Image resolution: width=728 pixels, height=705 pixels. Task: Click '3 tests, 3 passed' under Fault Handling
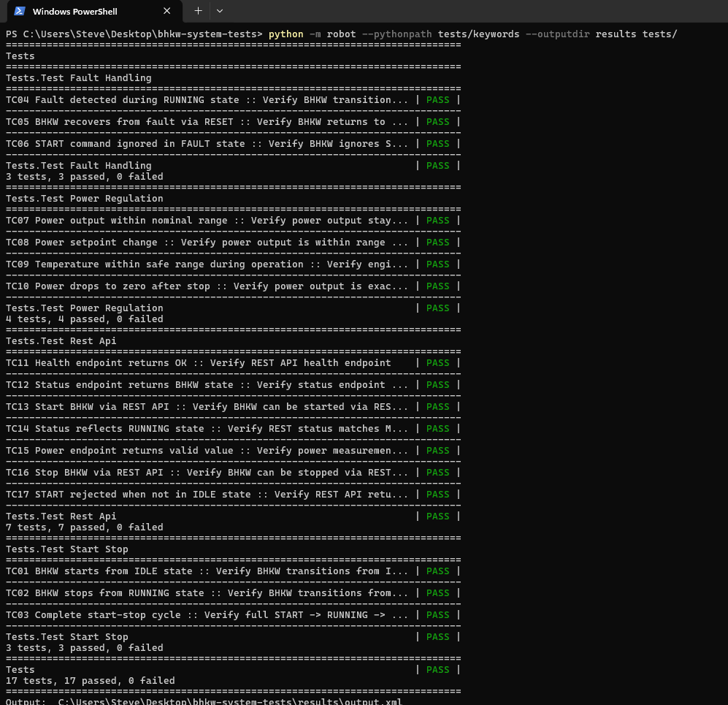click(85, 177)
